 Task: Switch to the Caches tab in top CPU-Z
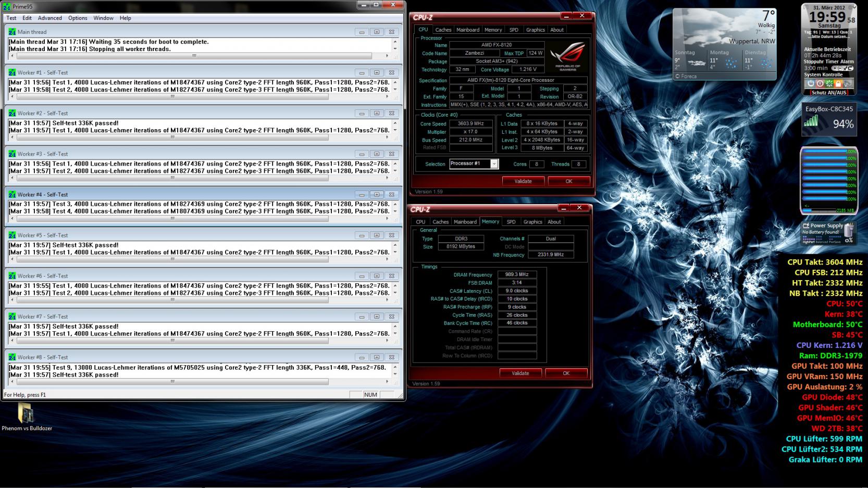(443, 30)
